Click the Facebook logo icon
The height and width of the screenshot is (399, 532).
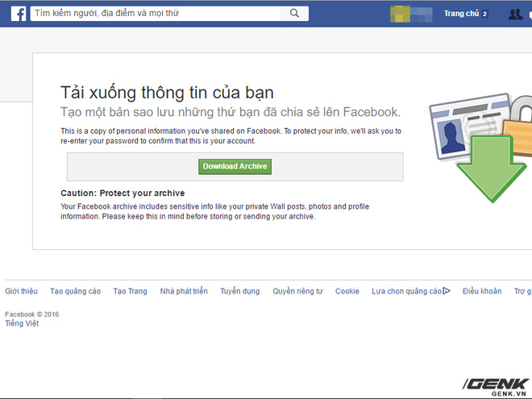click(x=19, y=14)
